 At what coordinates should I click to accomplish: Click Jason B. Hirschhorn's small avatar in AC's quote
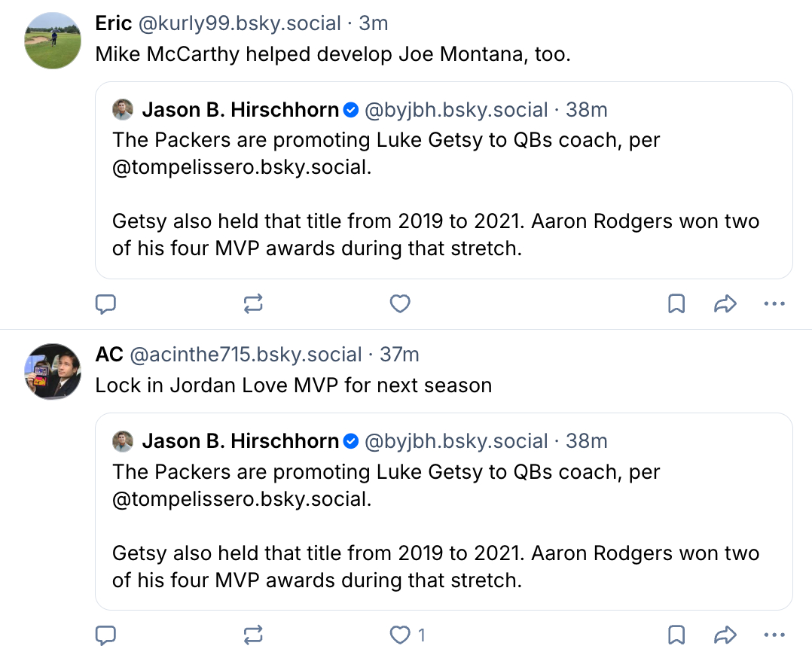point(123,441)
